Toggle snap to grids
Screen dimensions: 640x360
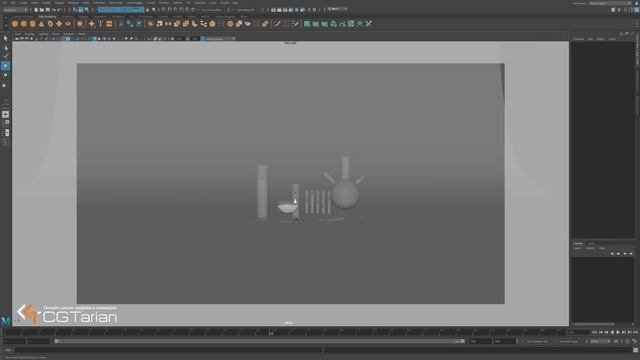click(x=164, y=10)
